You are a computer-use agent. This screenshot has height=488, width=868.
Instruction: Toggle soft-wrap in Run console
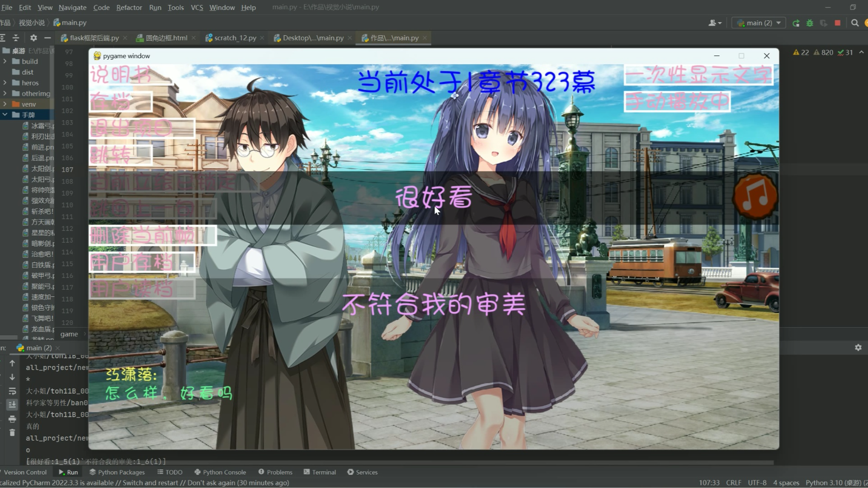(12, 391)
